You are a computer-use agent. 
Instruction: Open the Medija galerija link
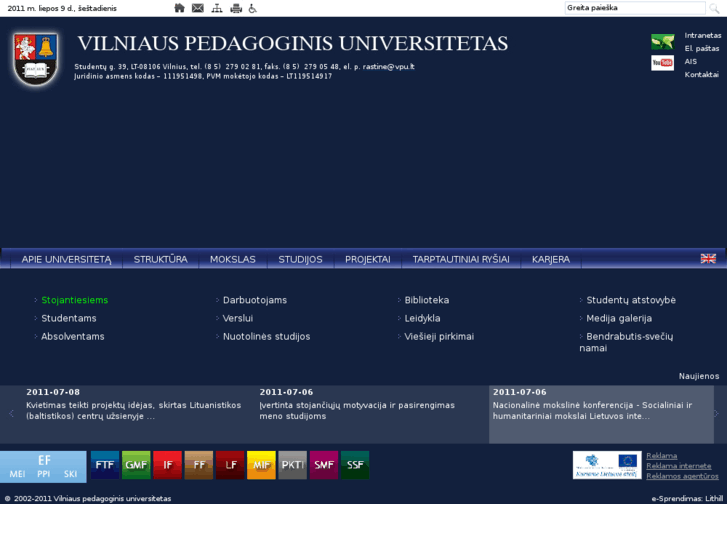click(619, 318)
